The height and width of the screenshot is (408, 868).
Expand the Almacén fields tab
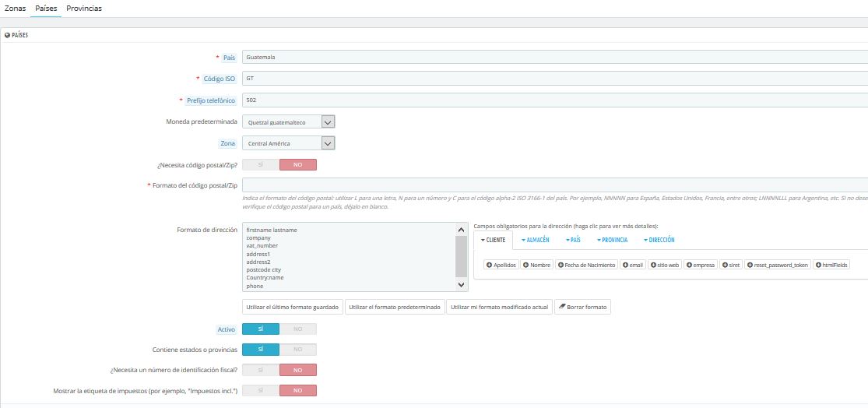tap(536, 241)
